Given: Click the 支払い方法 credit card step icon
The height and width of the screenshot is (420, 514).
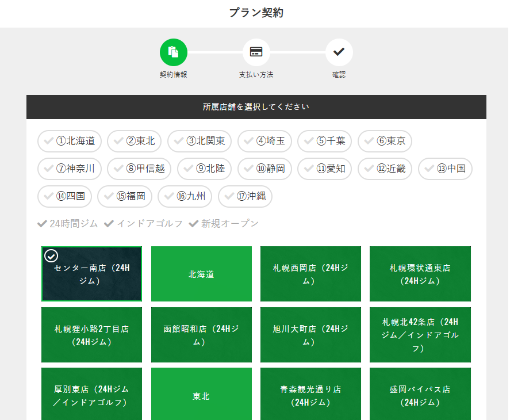Looking at the screenshot, I should tap(256, 52).
